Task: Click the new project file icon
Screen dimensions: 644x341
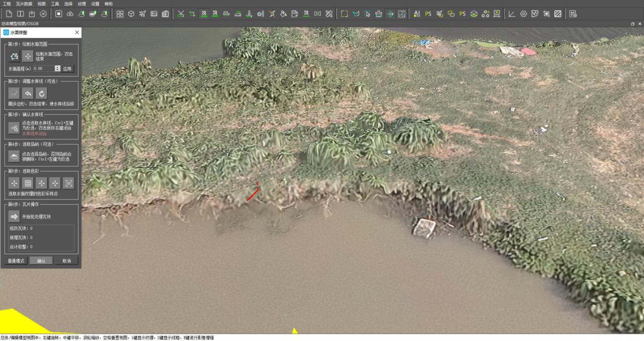Action: [9, 14]
